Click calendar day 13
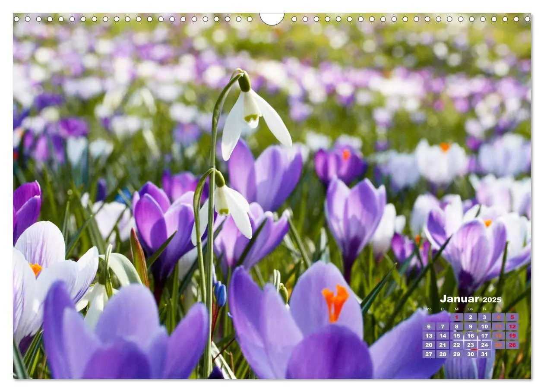544x392 pixels. (x=429, y=335)
